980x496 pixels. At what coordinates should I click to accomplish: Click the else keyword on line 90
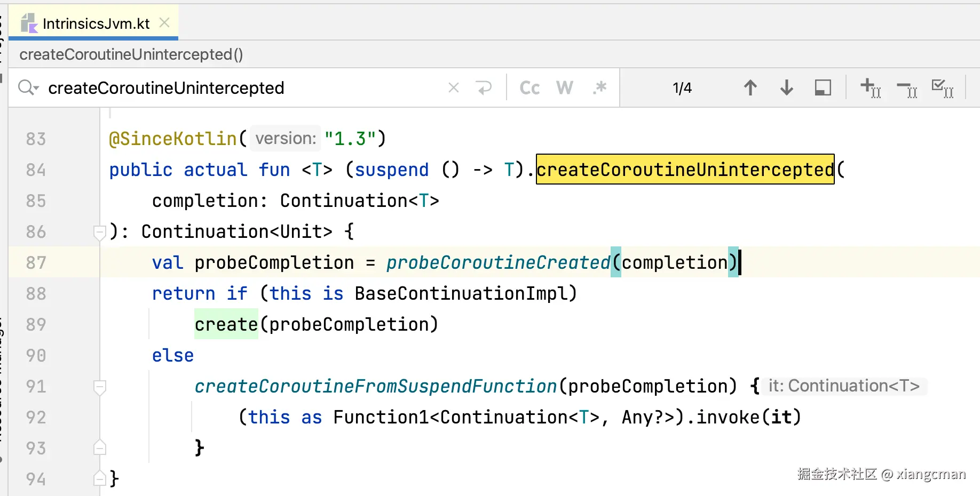click(x=173, y=355)
